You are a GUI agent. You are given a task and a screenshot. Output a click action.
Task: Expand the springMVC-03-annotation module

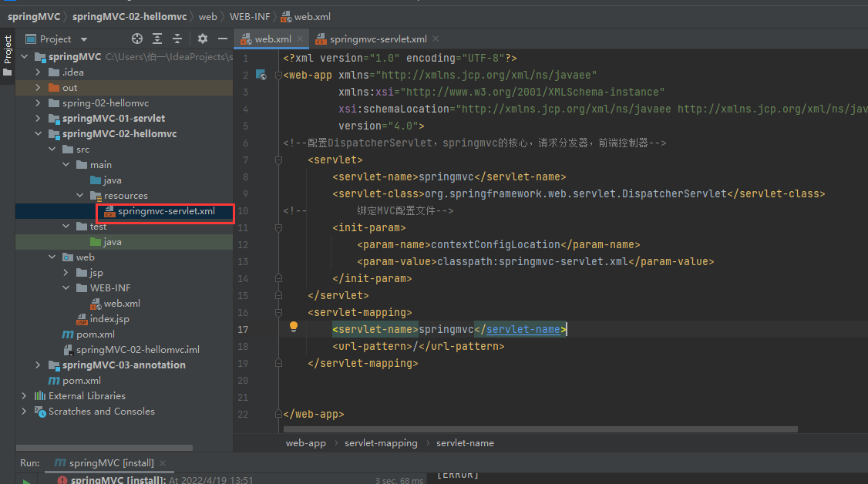[38, 365]
